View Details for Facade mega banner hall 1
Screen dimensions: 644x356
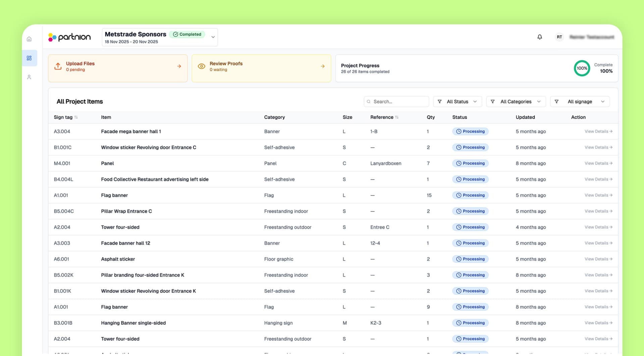point(598,131)
